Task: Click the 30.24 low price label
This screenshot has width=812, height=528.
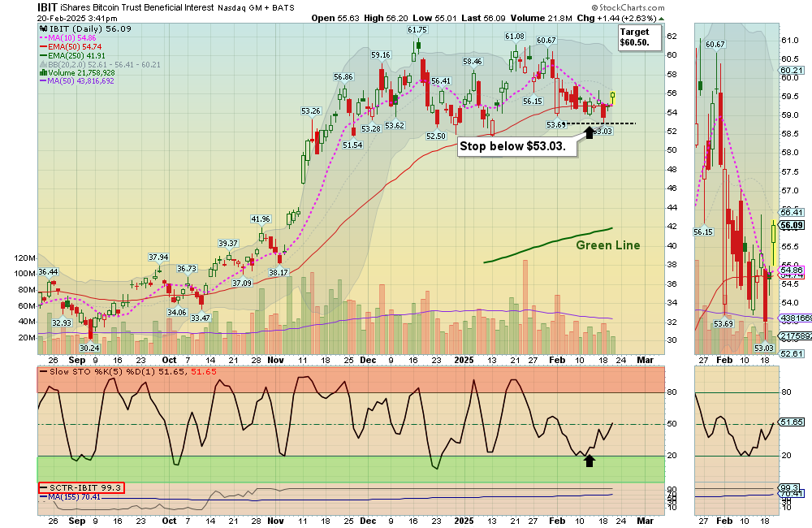Action: pos(89,348)
